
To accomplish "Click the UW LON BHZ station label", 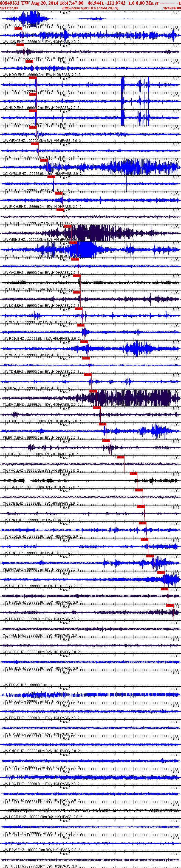I will click(13, 306).
